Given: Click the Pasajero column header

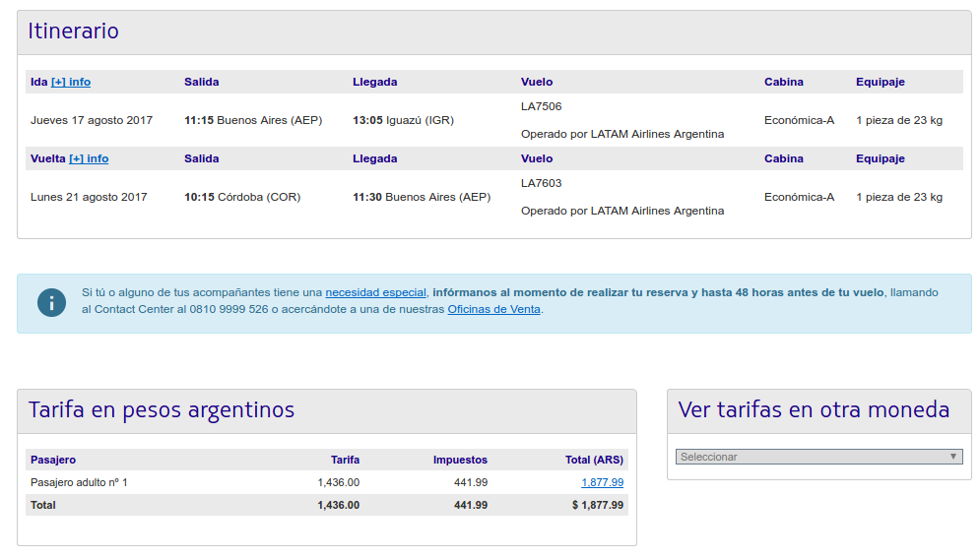Looking at the screenshot, I should tap(53, 460).
